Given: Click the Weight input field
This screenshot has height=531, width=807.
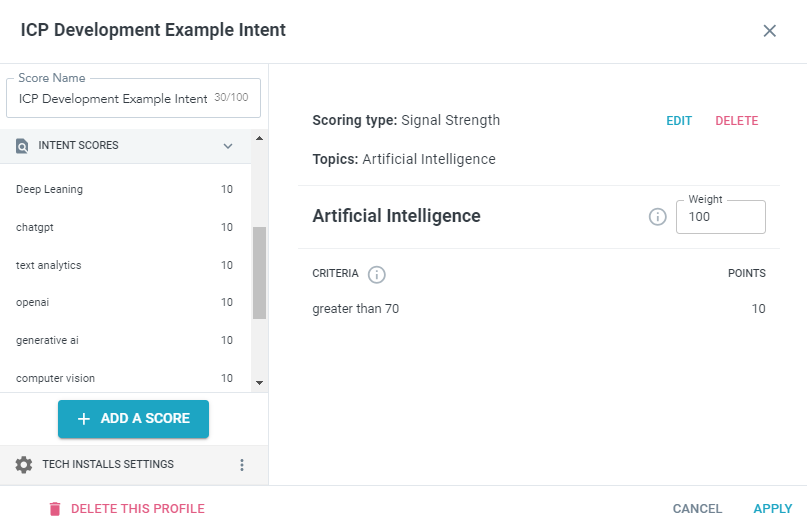Looking at the screenshot, I should coord(720,217).
